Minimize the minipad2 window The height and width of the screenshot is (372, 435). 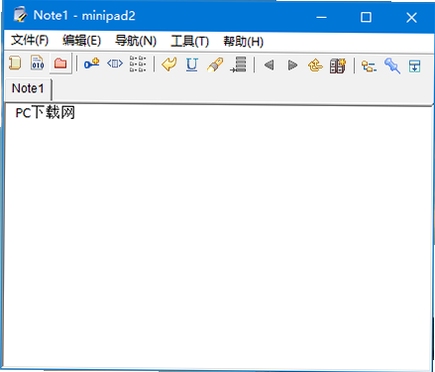tap(321, 17)
